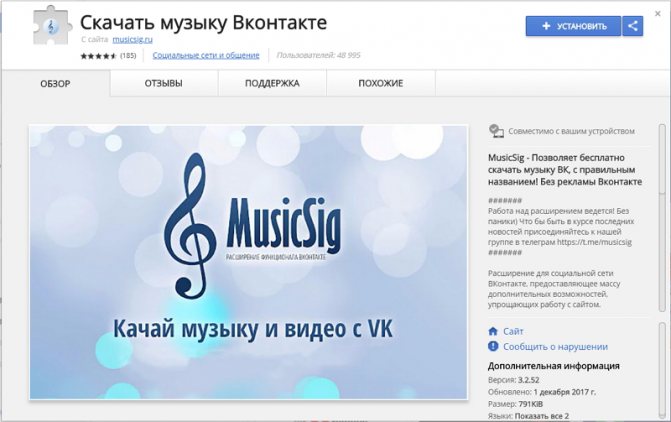Click Показать все 2 languages
This screenshot has height=422, width=671.
(x=542, y=416)
